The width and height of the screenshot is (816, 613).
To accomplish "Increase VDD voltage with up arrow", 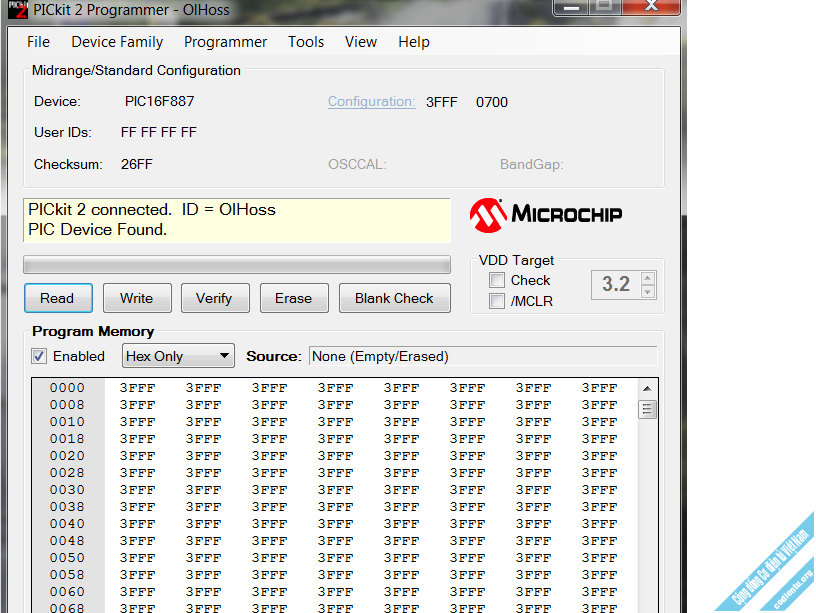I will (647, 278).
